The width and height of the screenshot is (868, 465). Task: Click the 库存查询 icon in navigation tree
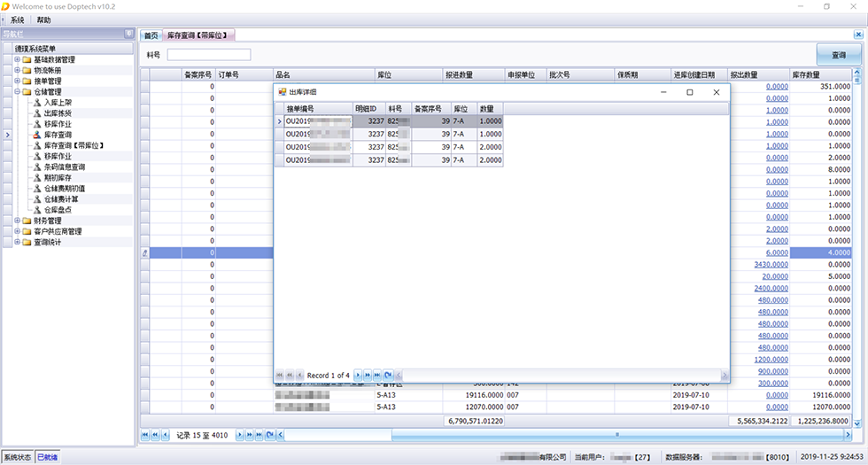(36, 135)
